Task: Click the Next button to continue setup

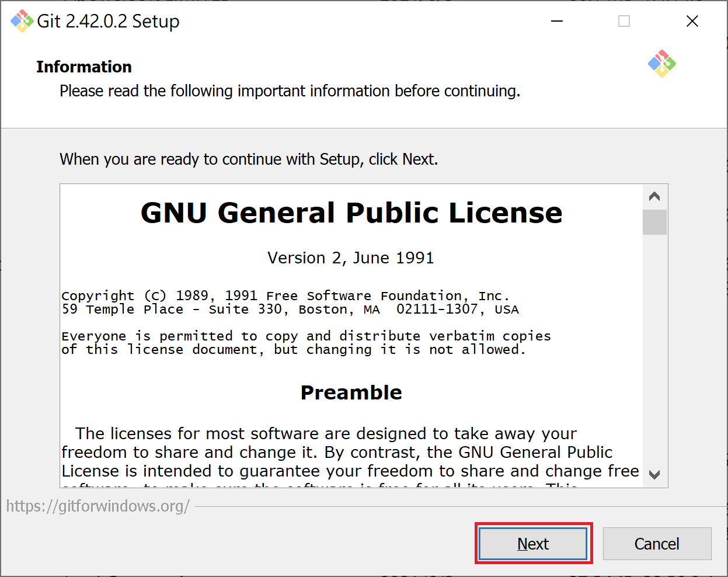Action: click(x=533, y=544)
